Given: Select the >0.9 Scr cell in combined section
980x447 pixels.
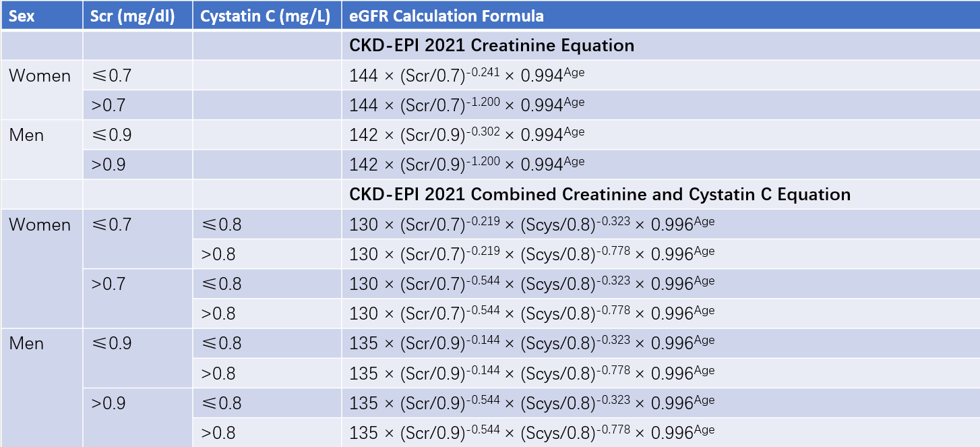Looking at the screenshot, I should (x=109, y=403).
